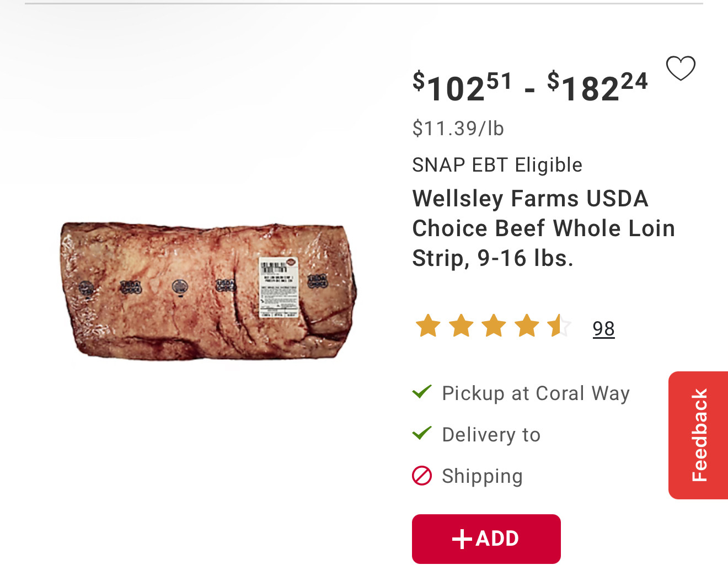Click the Delivery to option text

tap(491, 435)
